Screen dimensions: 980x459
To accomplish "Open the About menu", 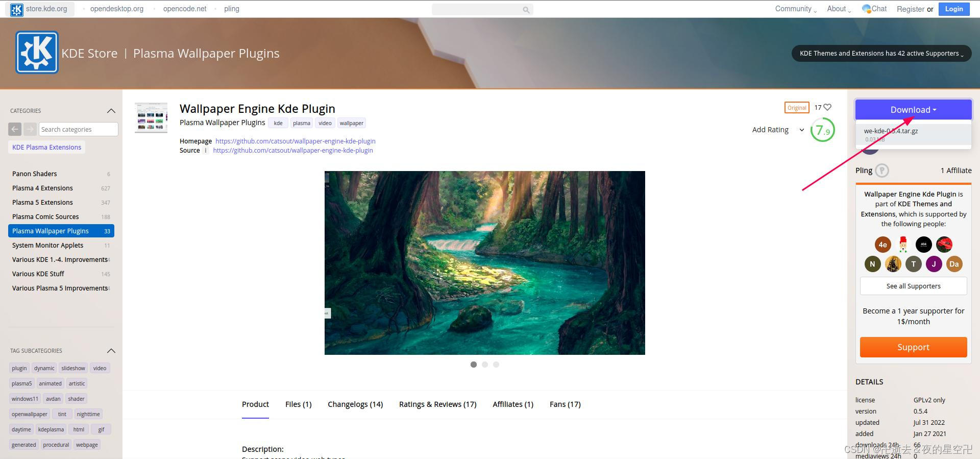I will pyautogui.click(x=839, y=9).
